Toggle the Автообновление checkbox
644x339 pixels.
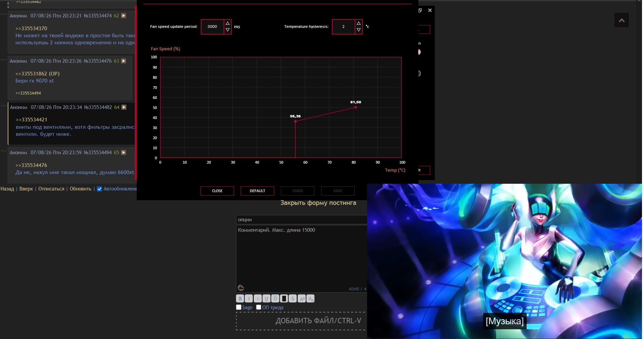click(x=99, y=189)
